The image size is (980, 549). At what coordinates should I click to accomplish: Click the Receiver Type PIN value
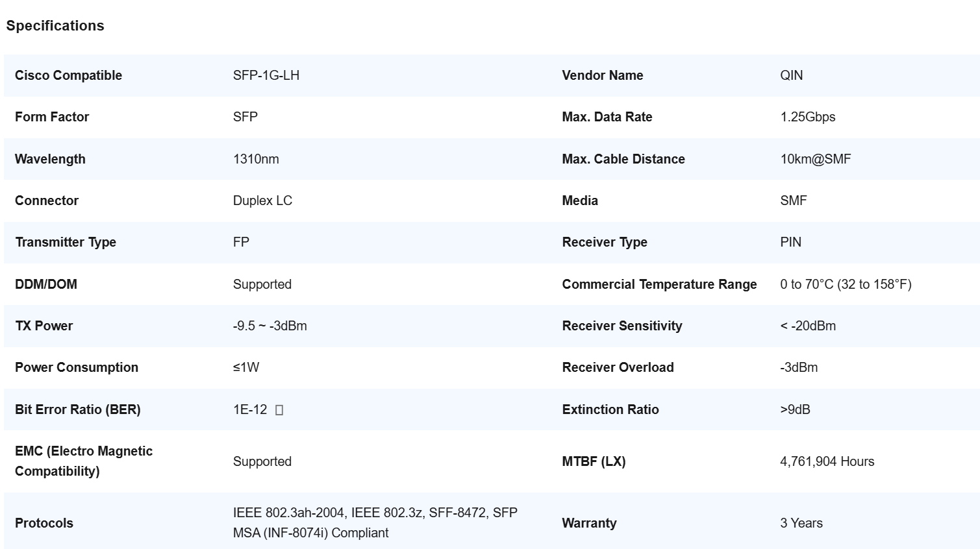click(x=791, y=242)
